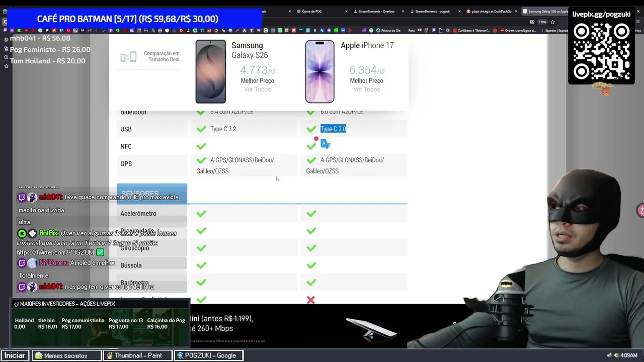Click the translate popup icon near NFC
This screenshot has width=644, height=362.
[326, 144]
